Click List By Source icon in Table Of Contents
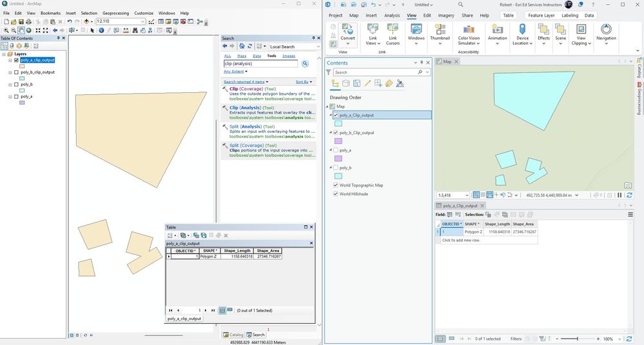Viewport: 644px width, 345px height. 12,46
